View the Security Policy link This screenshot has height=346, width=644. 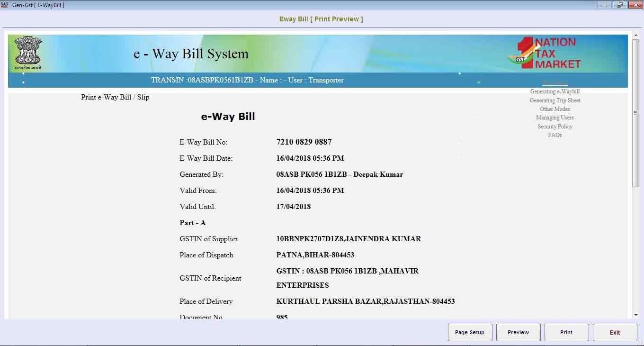pyautogui.click(x=555, y=127)
